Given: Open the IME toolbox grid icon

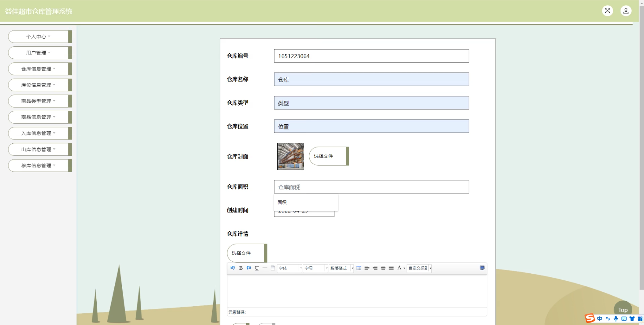Looking at the screenshot, I should pyautogui.click(x=640, y=319).
